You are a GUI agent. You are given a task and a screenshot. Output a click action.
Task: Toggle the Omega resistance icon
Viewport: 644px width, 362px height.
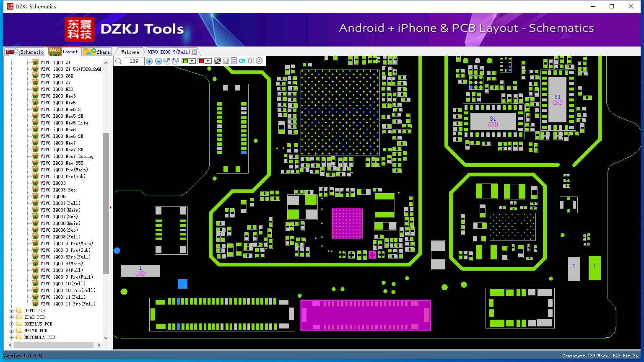250,61
